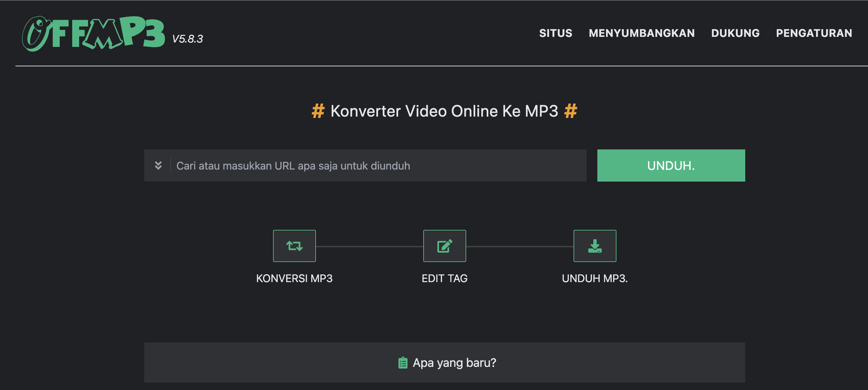The image size is (868, 390).
Task: Expand the double-chevron dropdown in search bar
Action: pos(158,166)
